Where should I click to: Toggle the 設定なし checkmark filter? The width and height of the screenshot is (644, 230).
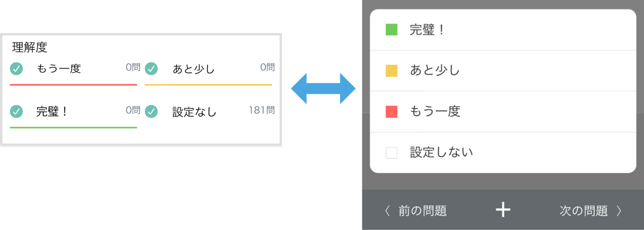coord(151,112)
